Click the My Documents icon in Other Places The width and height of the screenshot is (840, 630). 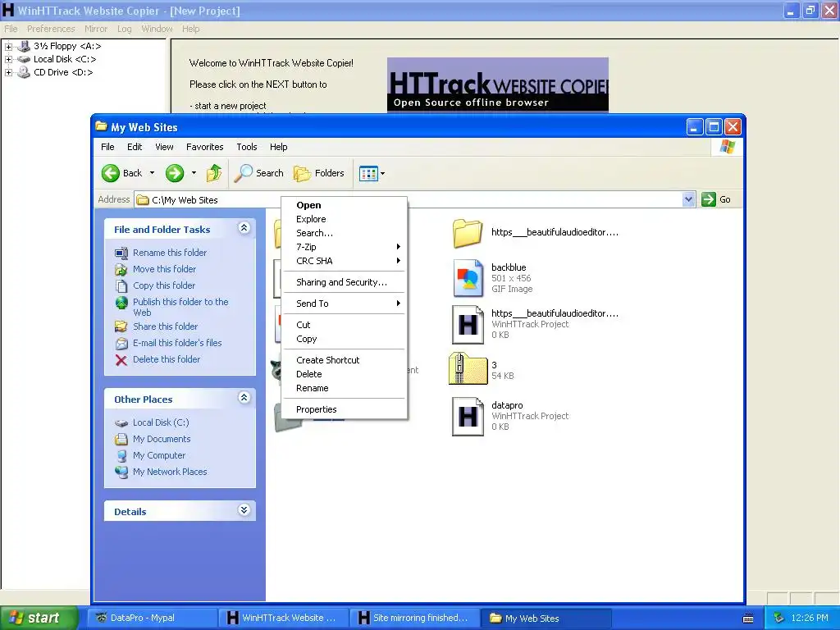click(x=121, y=440)
